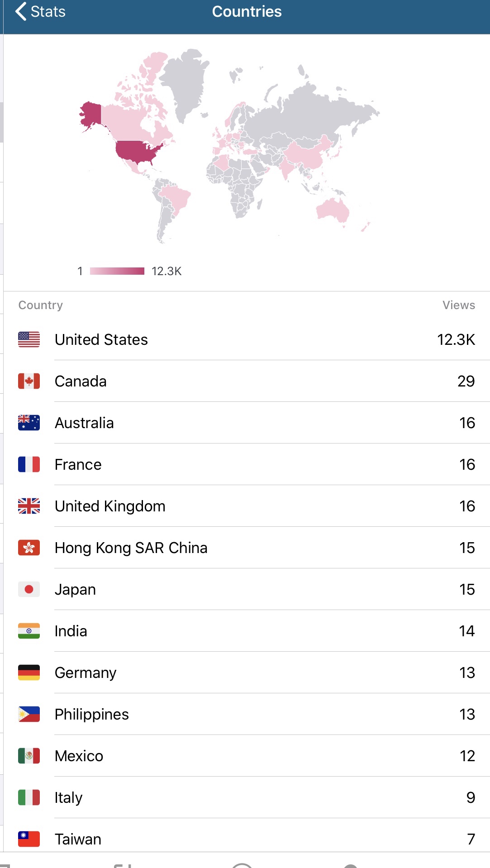The height and width of the screenshot is (868, 490).
Task: Click the views gradient legend bar
Action: click(117, 271)
